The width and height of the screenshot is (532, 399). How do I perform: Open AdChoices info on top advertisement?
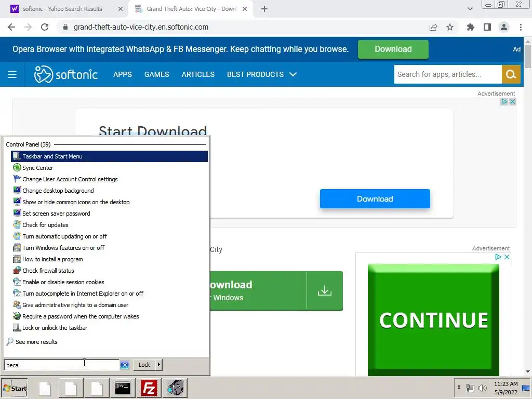click(504, 101)
